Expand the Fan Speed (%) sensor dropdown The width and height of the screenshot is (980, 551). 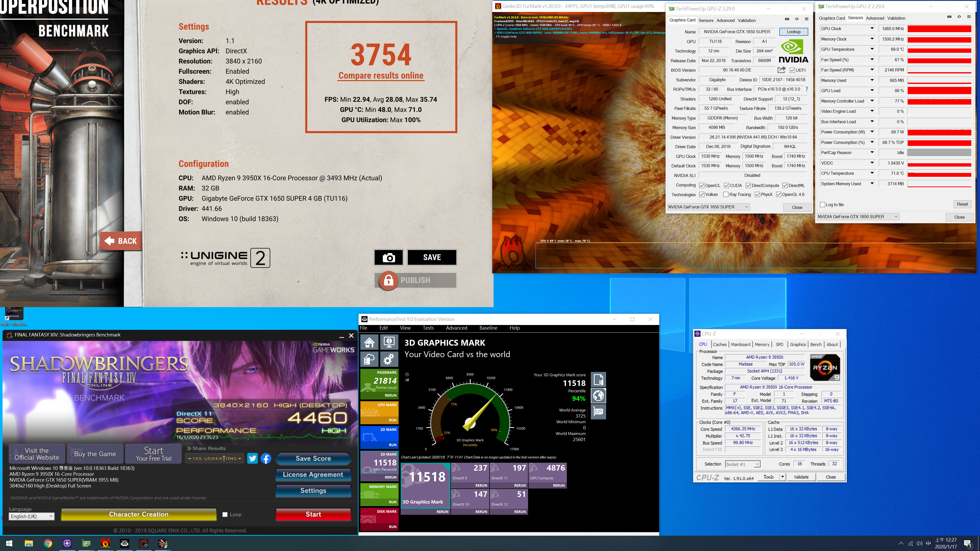pos(872,60)
